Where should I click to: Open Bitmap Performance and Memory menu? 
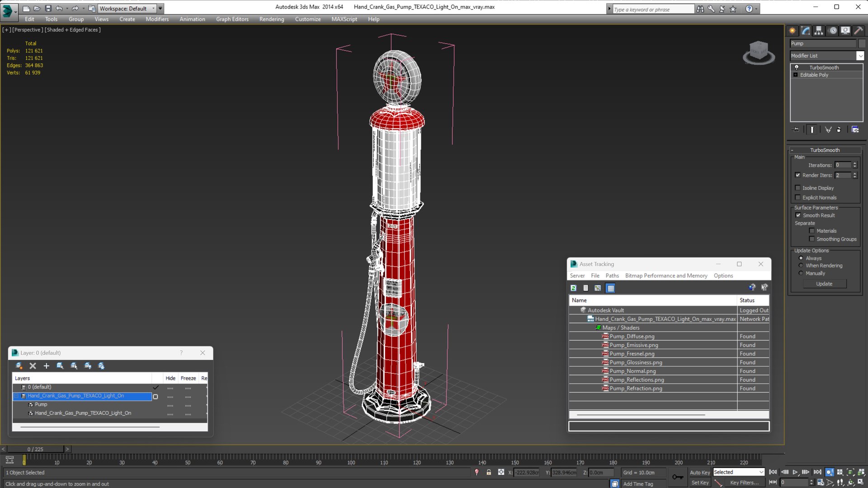(665, 276)
